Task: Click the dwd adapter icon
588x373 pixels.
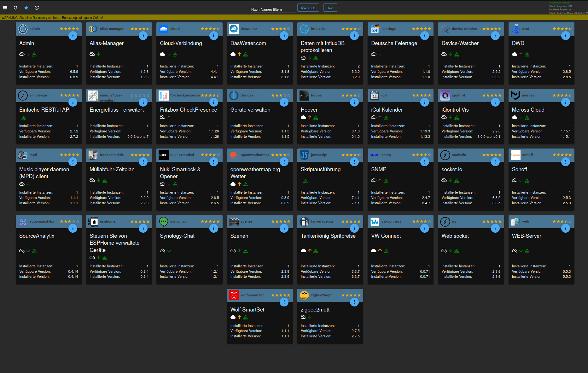Action: pyautogui.click(x=515, y=29)
